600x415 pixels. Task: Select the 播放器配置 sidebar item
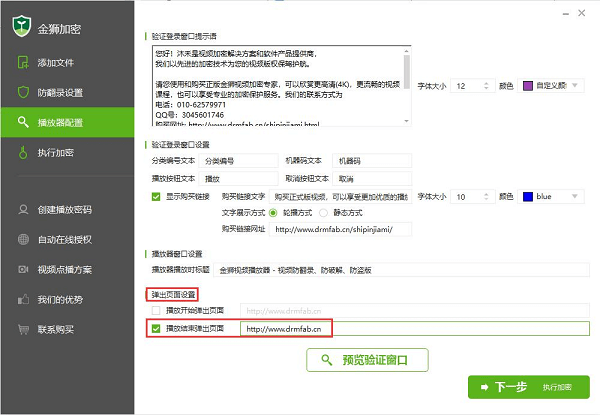click(x=67, y=122)
